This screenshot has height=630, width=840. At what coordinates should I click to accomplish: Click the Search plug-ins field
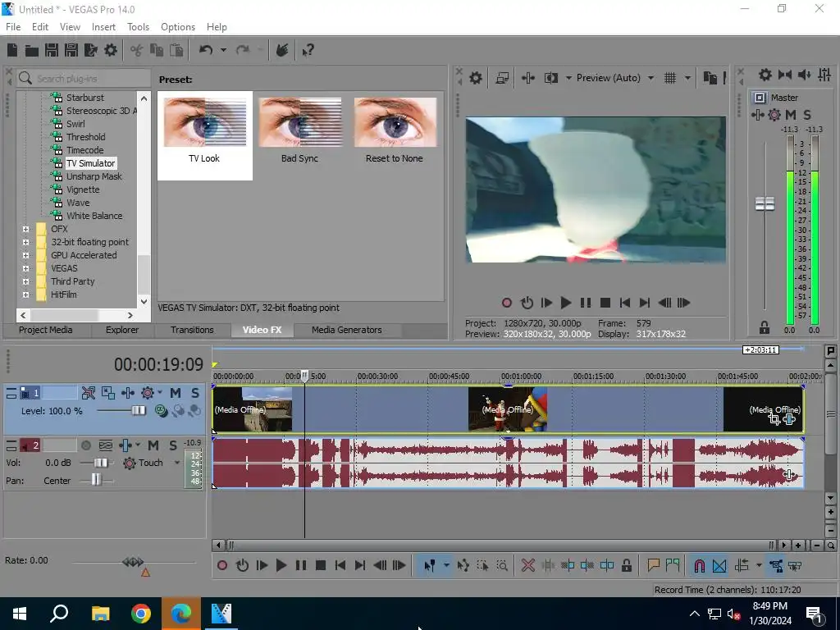pos(83,79)
